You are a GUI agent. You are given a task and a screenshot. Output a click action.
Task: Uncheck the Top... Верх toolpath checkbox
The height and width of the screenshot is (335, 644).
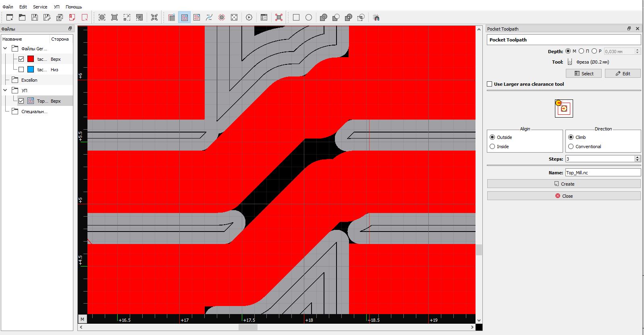(21, 101)
